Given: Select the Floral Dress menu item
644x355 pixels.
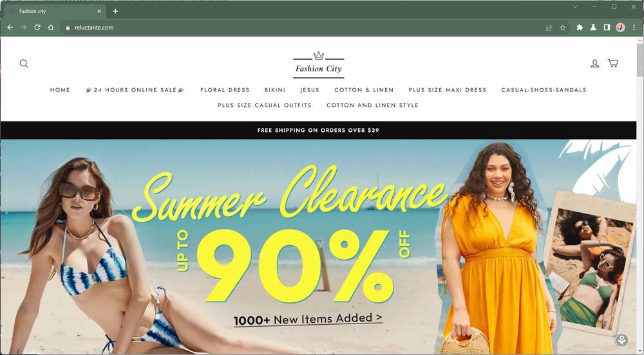Looking at the screenshot, I should tap(225, 90).
